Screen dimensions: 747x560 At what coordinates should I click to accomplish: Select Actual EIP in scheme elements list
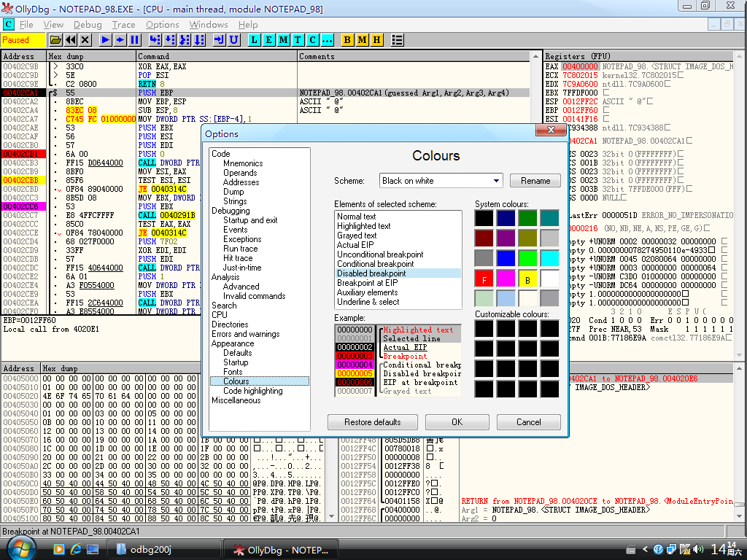tap(355, 245)
